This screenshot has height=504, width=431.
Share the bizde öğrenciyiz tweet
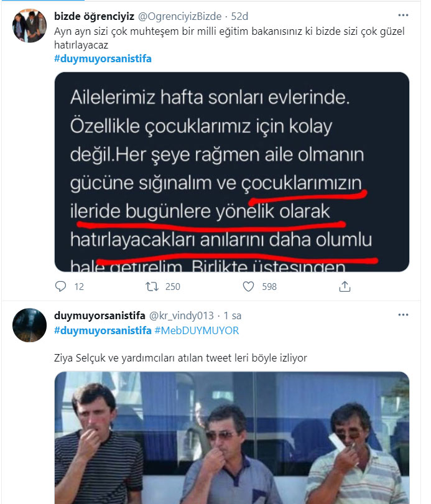point(344,286)
